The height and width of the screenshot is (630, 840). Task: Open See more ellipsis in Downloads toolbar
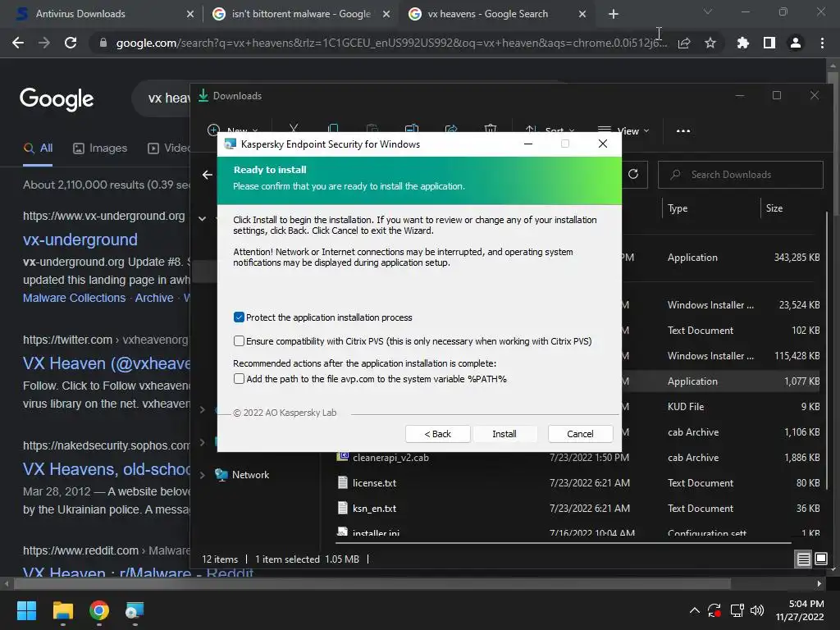point(683,130)
